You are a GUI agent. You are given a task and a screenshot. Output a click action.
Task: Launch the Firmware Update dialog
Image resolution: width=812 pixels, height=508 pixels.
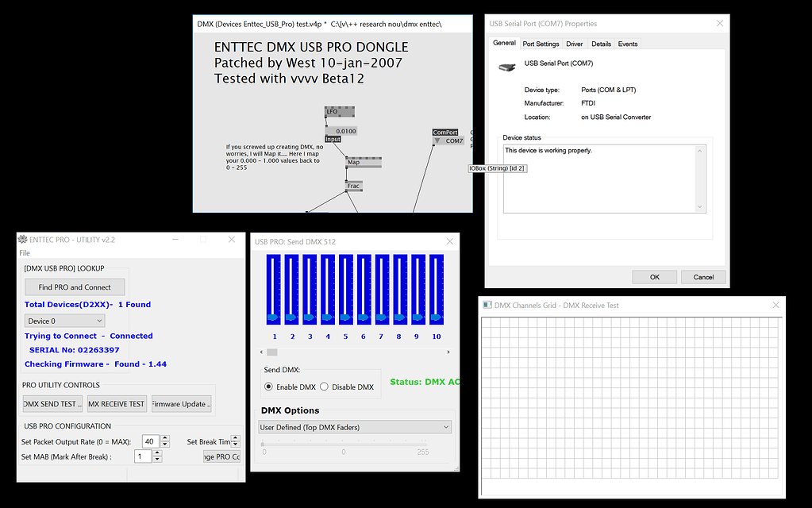click(x=181, y=403)
